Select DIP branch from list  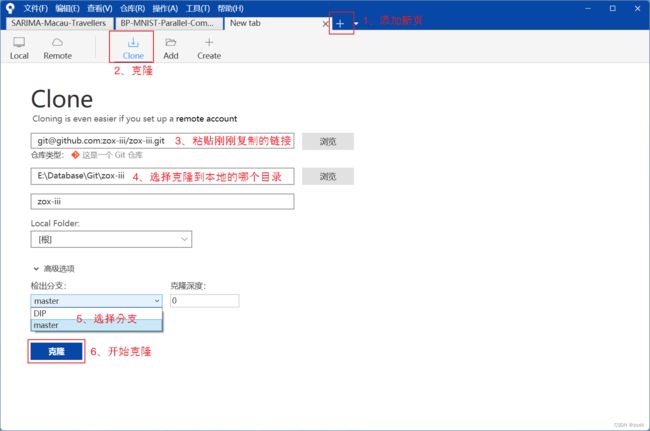coord(96,313)
